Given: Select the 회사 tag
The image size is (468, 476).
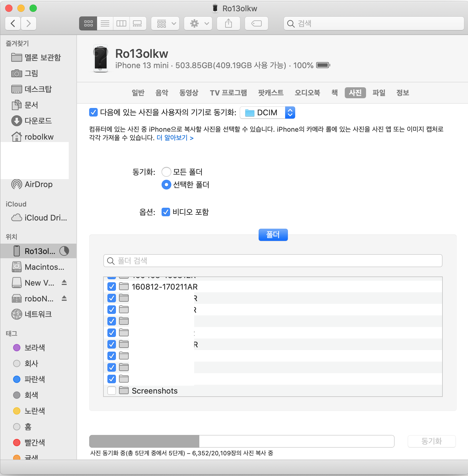Looking at the screenshot, I should click(x=26, y=363).
